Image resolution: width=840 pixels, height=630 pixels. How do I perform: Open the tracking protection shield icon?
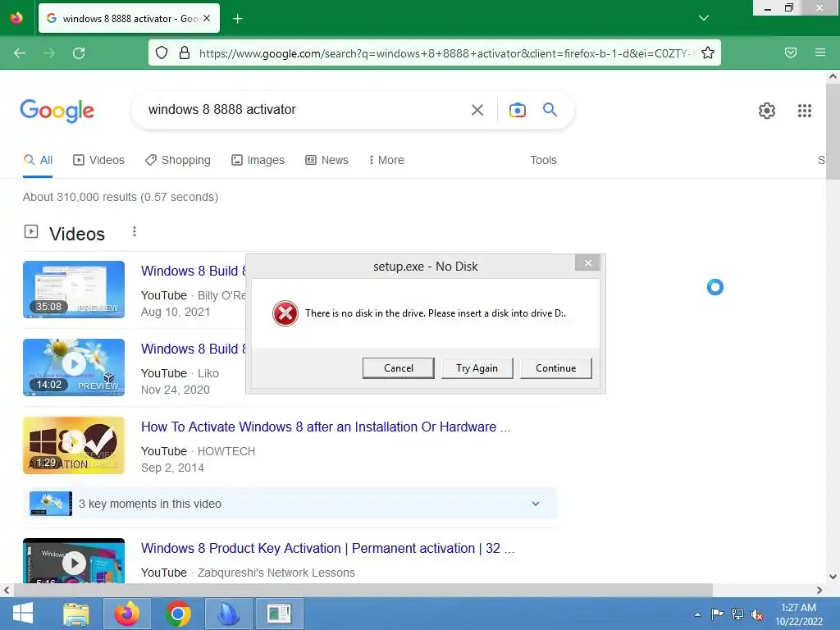coord(162,52)
